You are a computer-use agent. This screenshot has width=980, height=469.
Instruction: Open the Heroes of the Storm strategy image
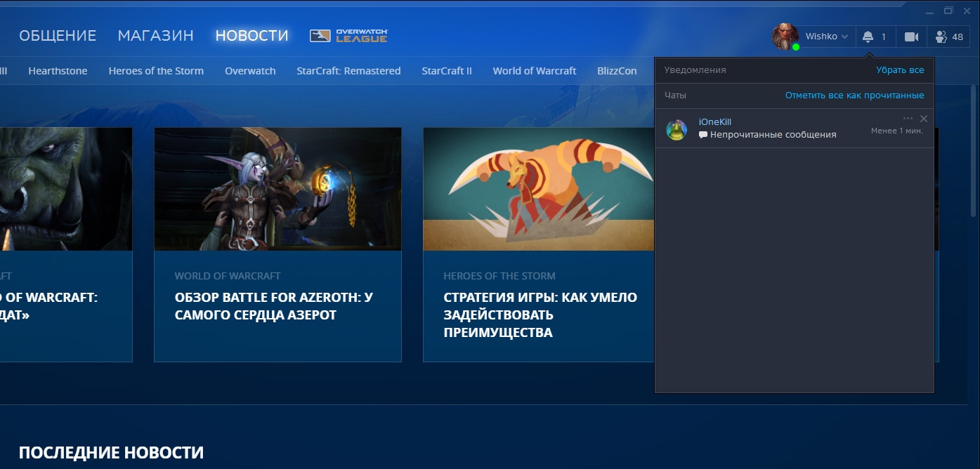click(539, 189)
